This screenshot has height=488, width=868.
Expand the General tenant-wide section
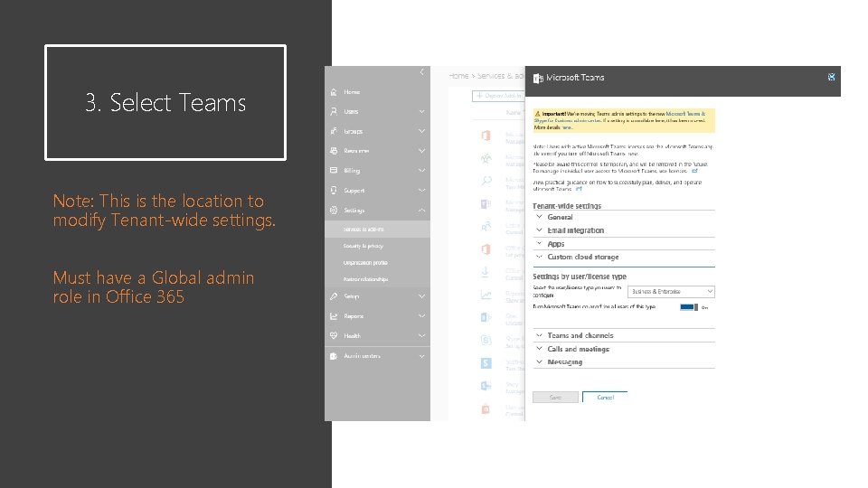[x=623, y=218]
